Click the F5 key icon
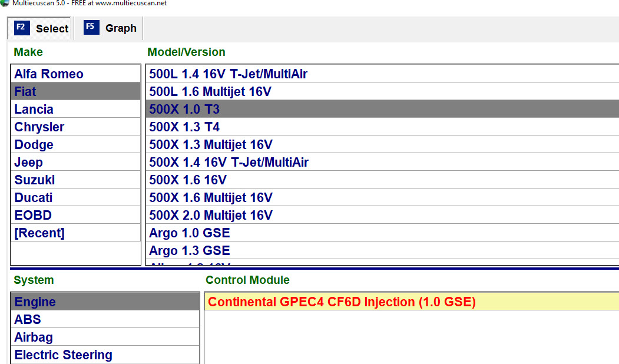Image resolution: width=619 pixels, height=364 pixels. [x=91, y=28]
